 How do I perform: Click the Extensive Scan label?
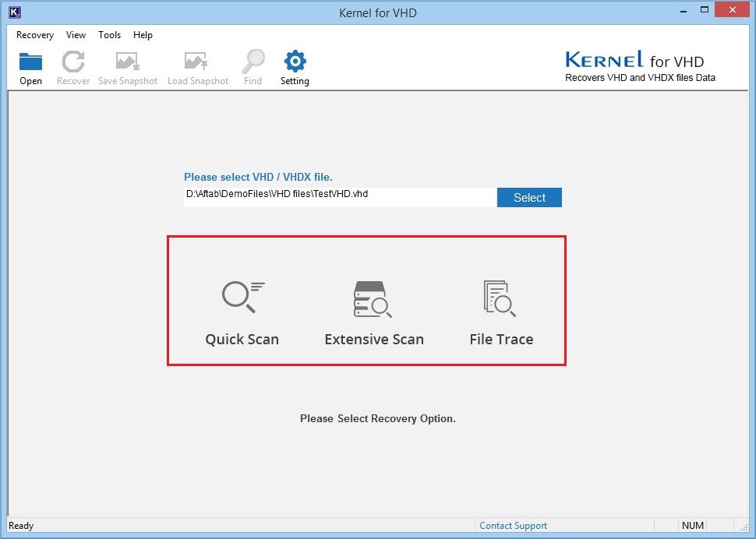374,340
